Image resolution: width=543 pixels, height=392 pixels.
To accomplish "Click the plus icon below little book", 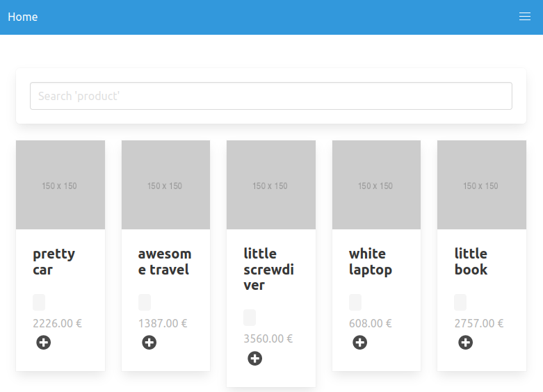I will (466, 342).
